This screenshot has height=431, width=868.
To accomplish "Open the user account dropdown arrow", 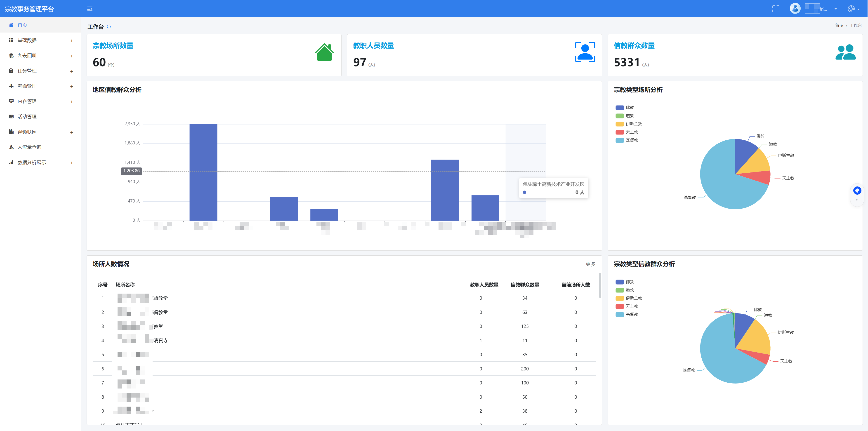I will coord(836,9).
